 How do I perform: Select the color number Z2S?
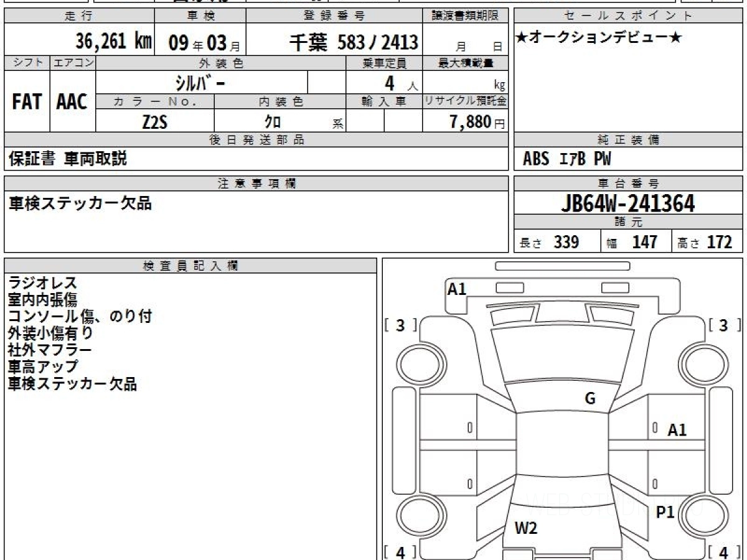(x=155, y=122)
